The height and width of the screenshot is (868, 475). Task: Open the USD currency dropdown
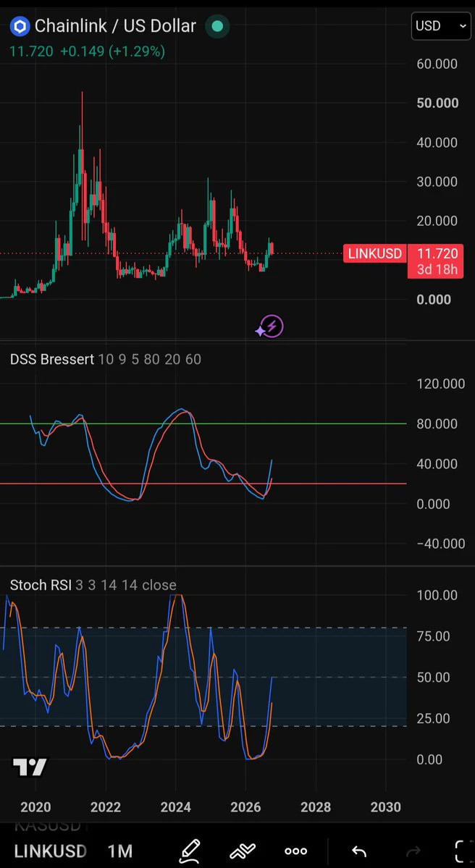coord(441,26)
